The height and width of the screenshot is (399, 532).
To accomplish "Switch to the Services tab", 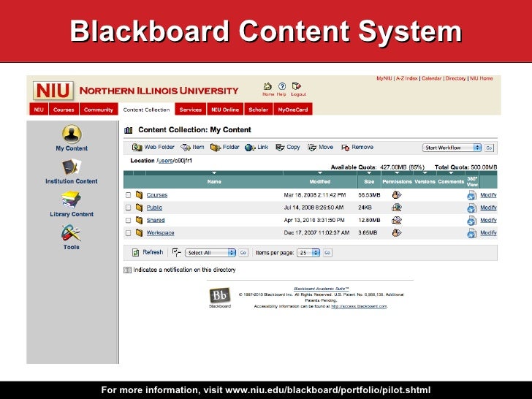I will point(190,110).
